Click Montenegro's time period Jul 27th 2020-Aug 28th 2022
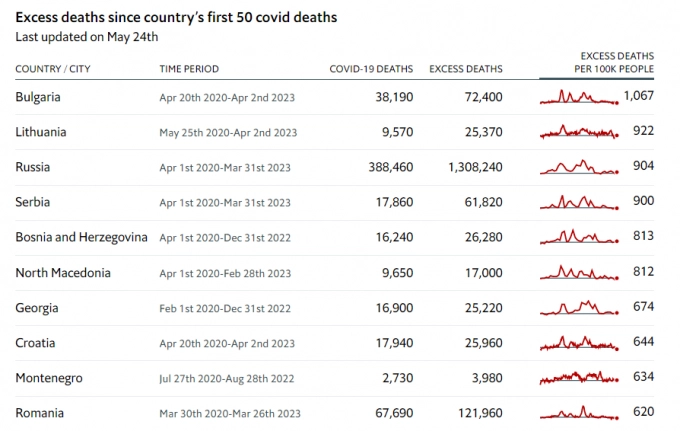The width and height of the screenshot is (680, 431). point(226,378)
